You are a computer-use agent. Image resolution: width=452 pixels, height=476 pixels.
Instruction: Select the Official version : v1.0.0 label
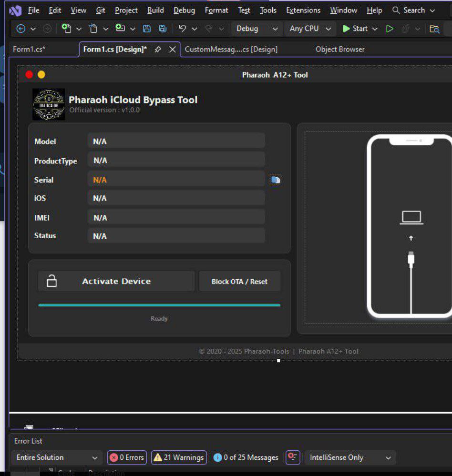[104, 110]
